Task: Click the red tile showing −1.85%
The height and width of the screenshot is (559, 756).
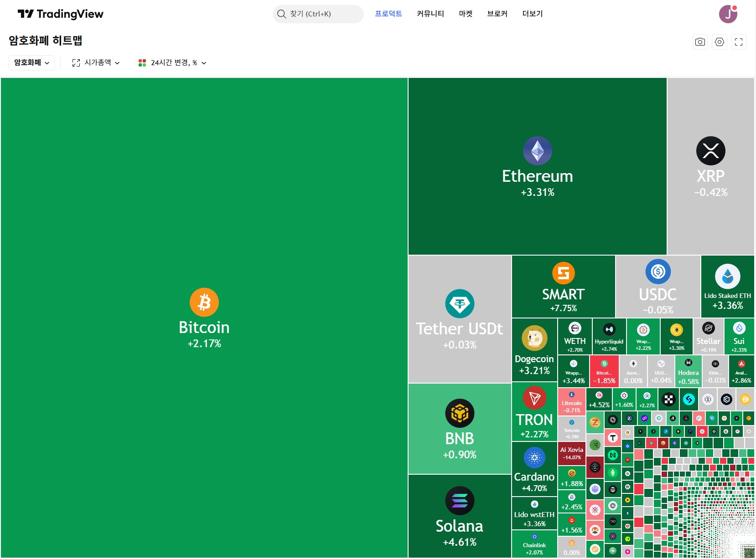Action: (604, 371)
